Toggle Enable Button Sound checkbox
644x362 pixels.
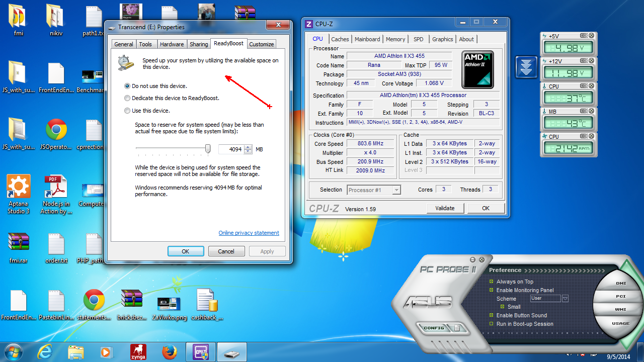click(x=492, y=315)
